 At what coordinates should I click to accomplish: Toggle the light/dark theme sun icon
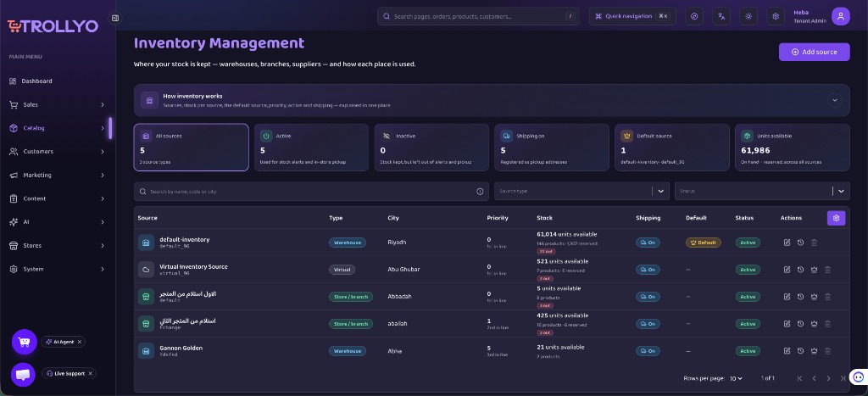[748, 16]
